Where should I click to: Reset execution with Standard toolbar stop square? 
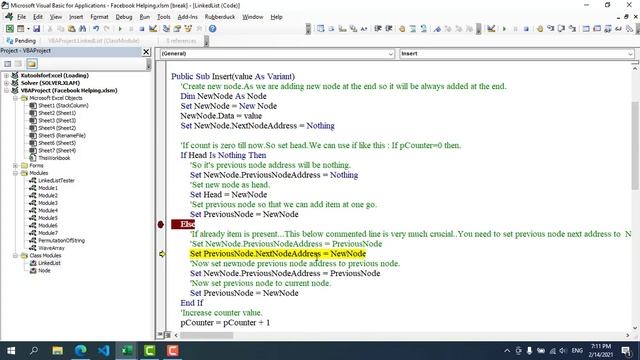coord(142,29)
